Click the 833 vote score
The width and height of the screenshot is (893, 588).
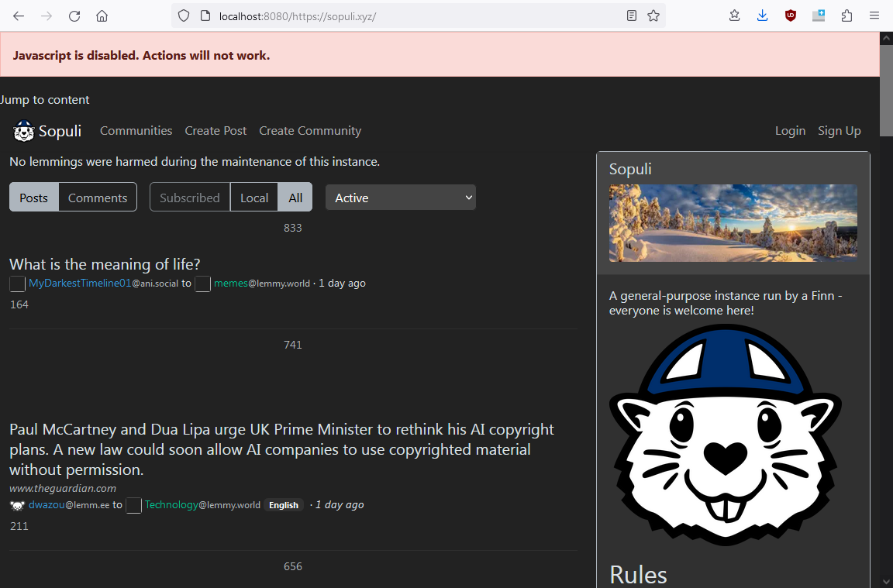[x=293, y=228]
